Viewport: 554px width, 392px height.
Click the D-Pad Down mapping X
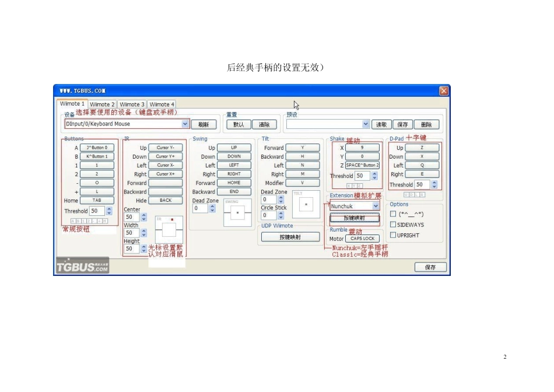422,156
